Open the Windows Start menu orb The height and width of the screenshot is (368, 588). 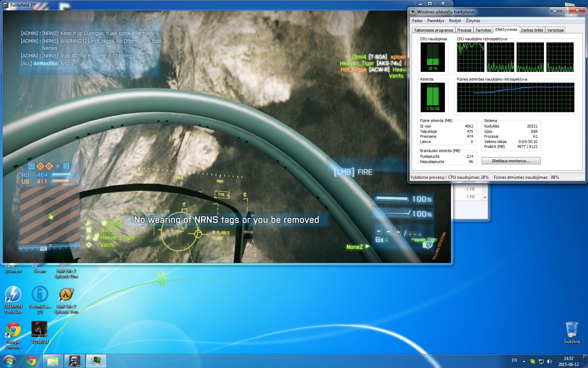pos(9,361)
